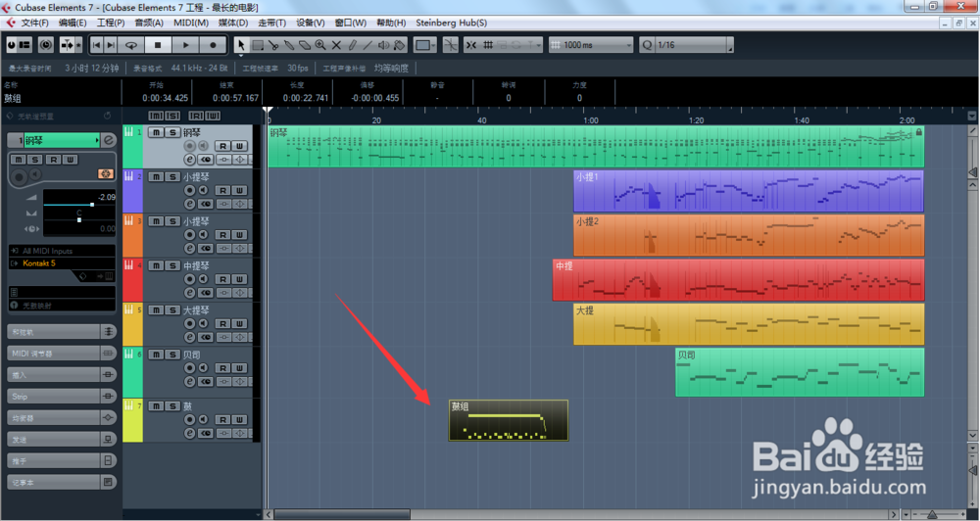
Task: Start playback with the Play button
Action: click(185, 45)
